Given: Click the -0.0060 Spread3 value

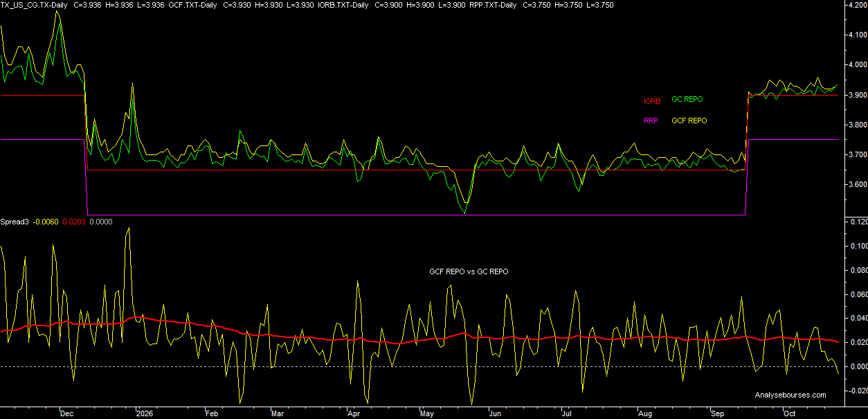Looking at the screenshot, I should (x=44, y=222).
